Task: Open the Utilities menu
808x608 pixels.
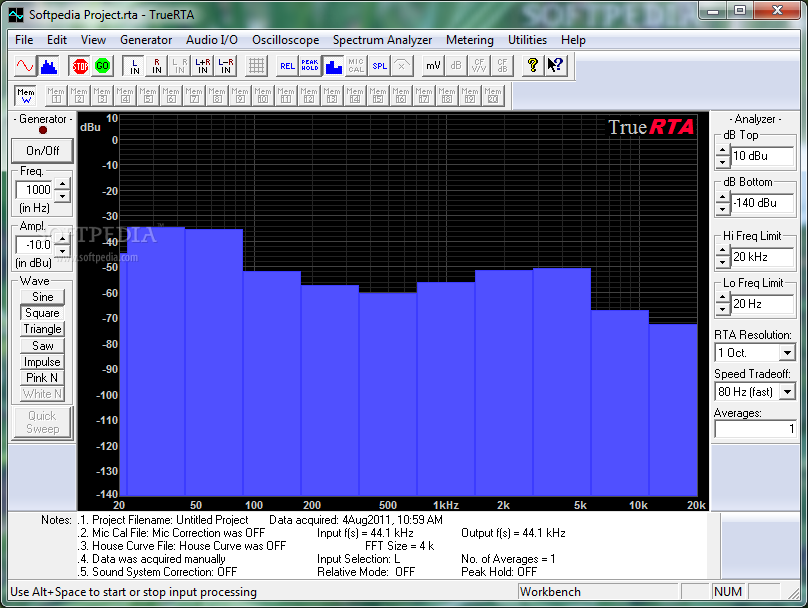Action: (x=527, y=40)
